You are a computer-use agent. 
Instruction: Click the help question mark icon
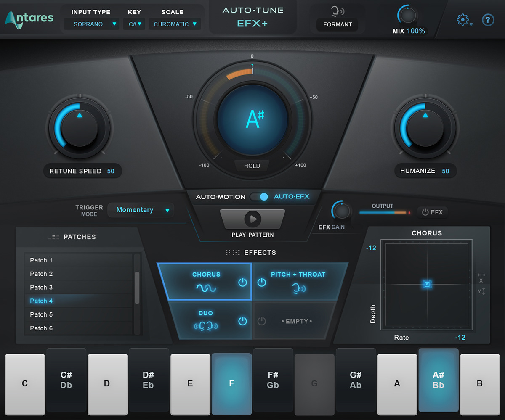click(x=488, y=20)
